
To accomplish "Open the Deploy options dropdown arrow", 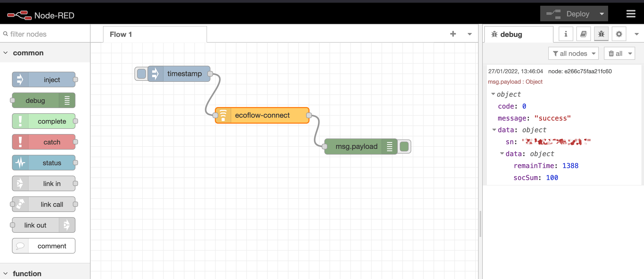I will tap(602, 14).
